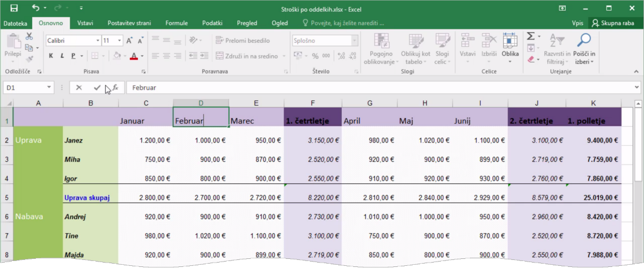
Task: Click the increase decimal places icon
Action: pyautogui.click(x=340, y=56)
